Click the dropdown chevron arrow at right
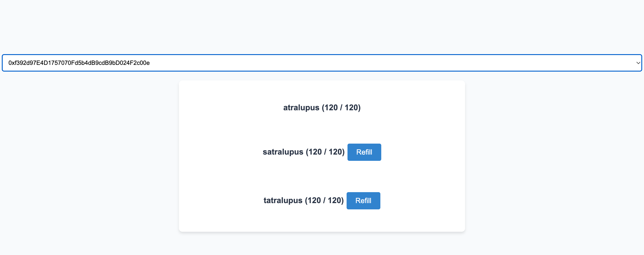 click(x=638, y=63)
